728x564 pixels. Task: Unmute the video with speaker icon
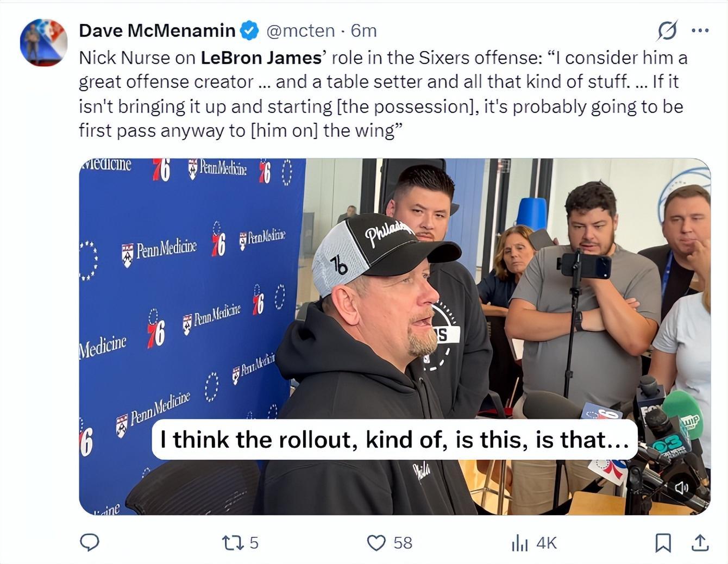[x=681, y=487]
